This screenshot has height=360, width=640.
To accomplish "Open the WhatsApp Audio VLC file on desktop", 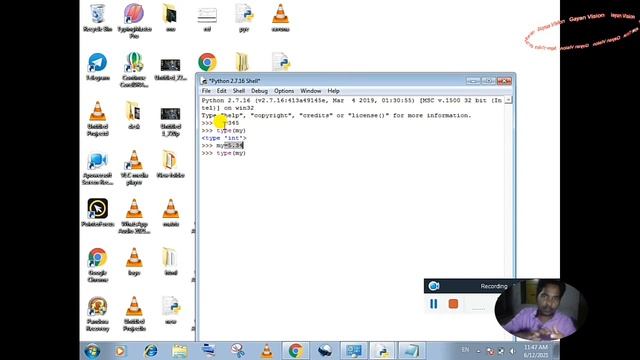I will pos(134,216).
